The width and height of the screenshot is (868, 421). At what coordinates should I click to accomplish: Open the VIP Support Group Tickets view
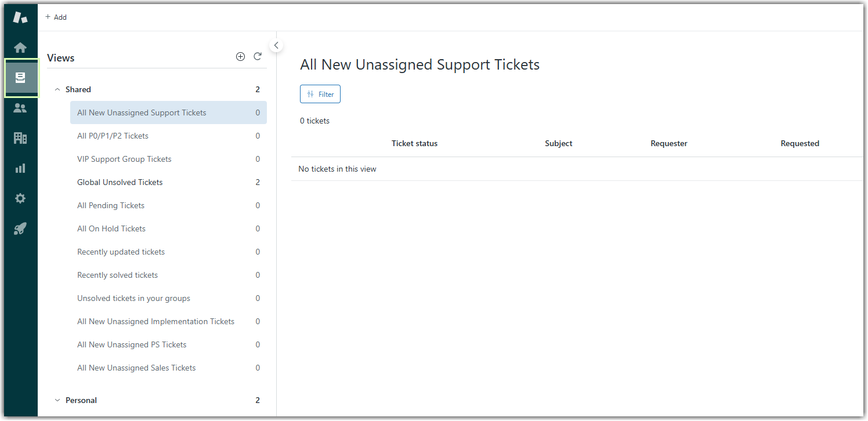click(124, 159)
